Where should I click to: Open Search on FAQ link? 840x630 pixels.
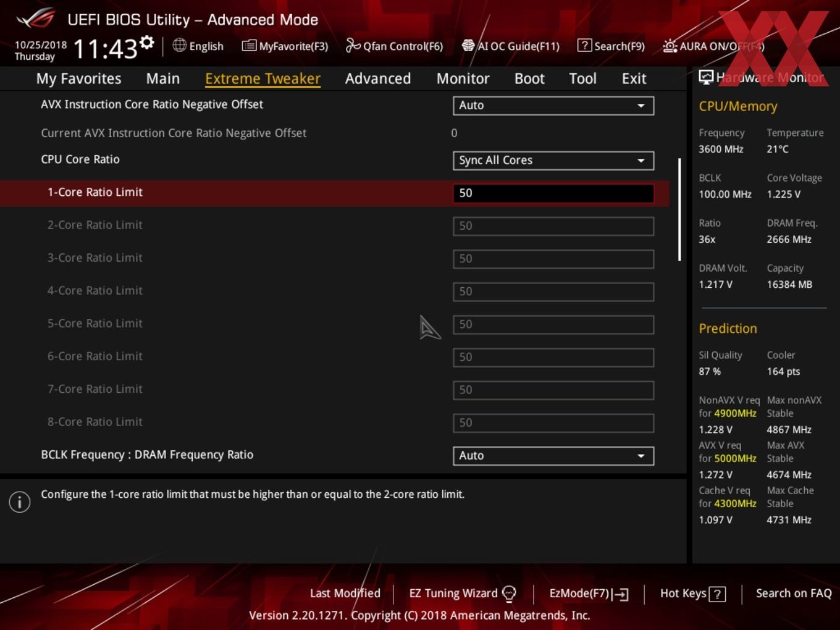pyautogui.click(x=794, y=593)
